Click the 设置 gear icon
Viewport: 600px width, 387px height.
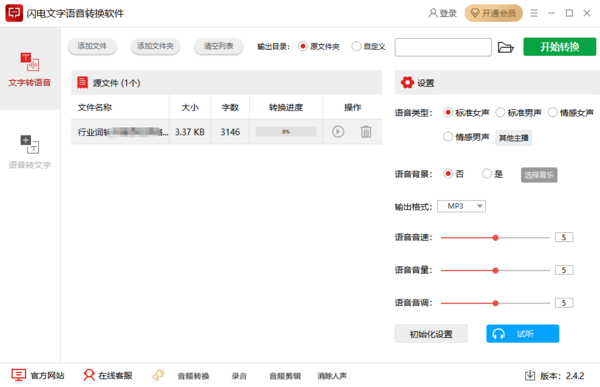pos(407,82)
